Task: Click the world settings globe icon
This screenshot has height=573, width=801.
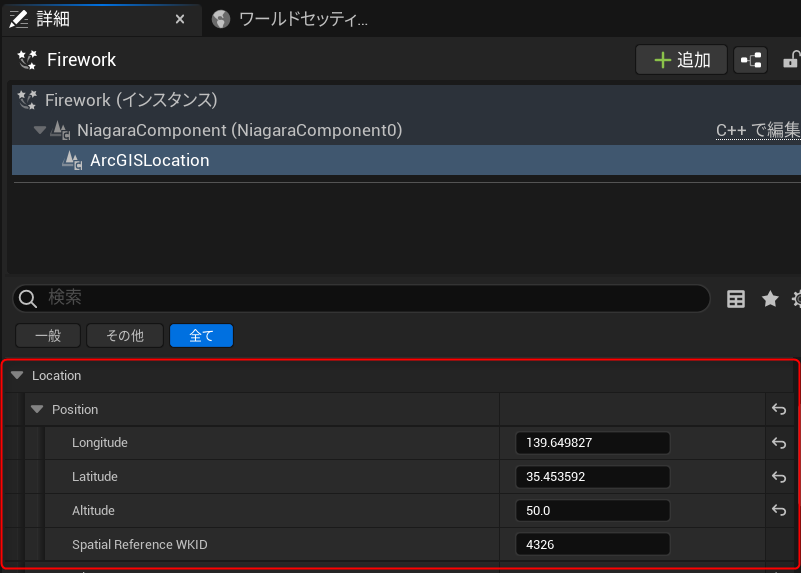Action: coord(221,19)
